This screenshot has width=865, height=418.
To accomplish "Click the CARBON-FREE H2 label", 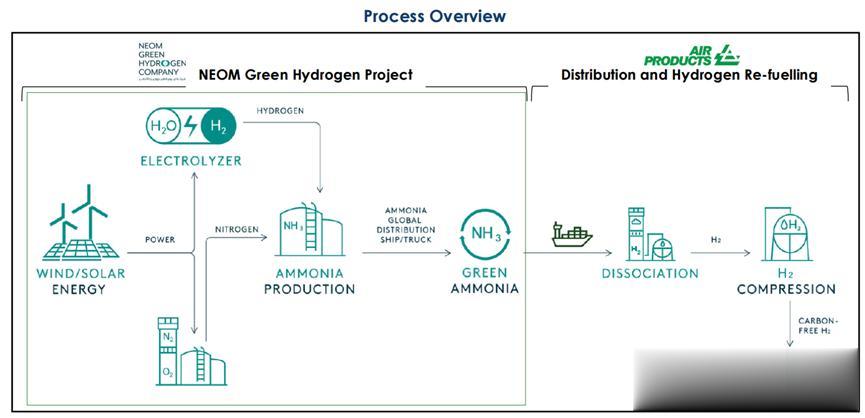I will pos(819,326).
